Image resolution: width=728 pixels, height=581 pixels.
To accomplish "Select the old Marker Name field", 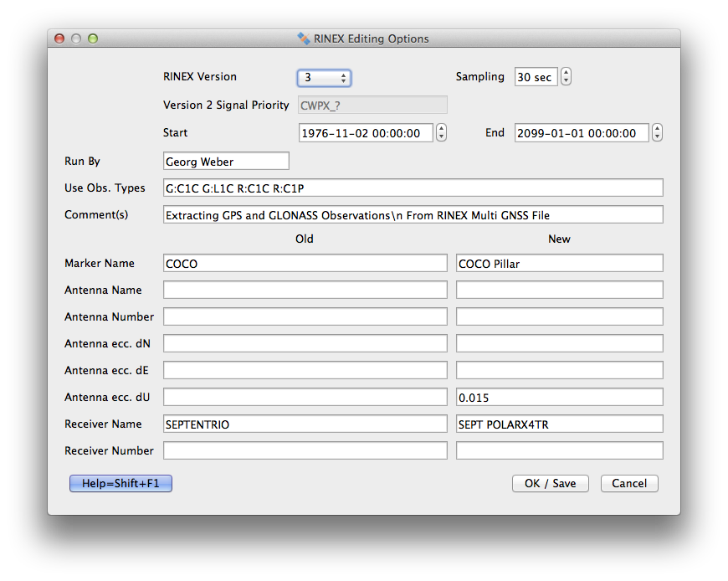I will pos(305,264).
